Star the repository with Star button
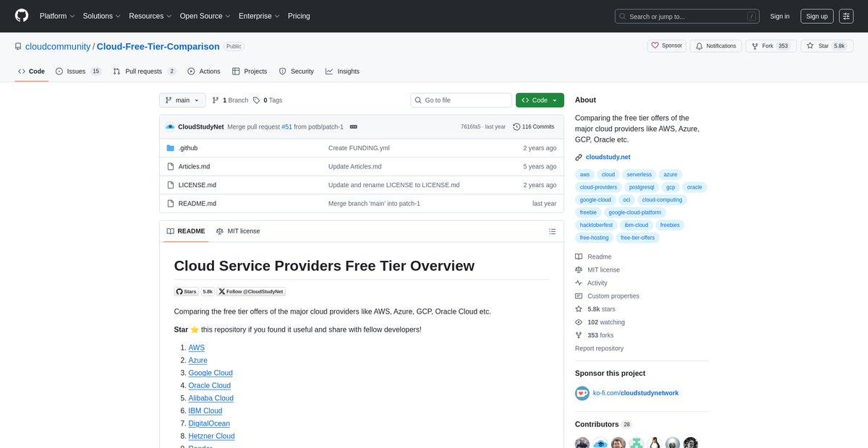This screenshot has width=868, height=448. (827, 46)
